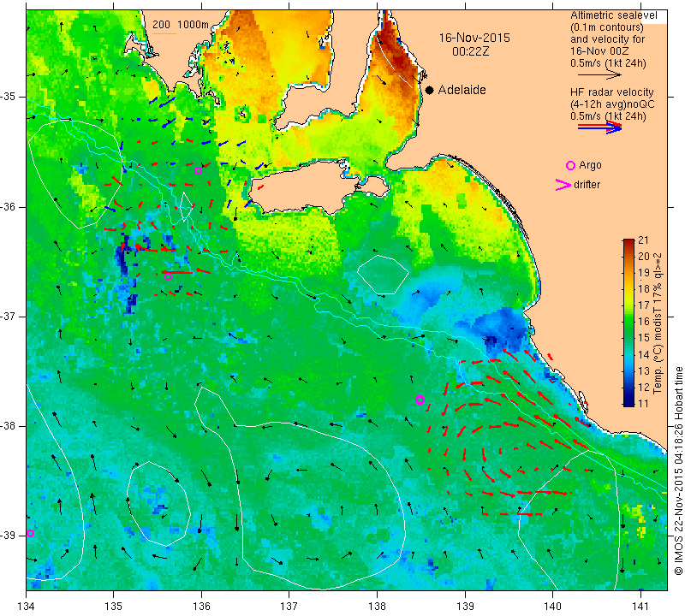This screenshot has width=685, height=616.
Task: Click the small white diamond contour near 135.8, -36
Action: 186,206
